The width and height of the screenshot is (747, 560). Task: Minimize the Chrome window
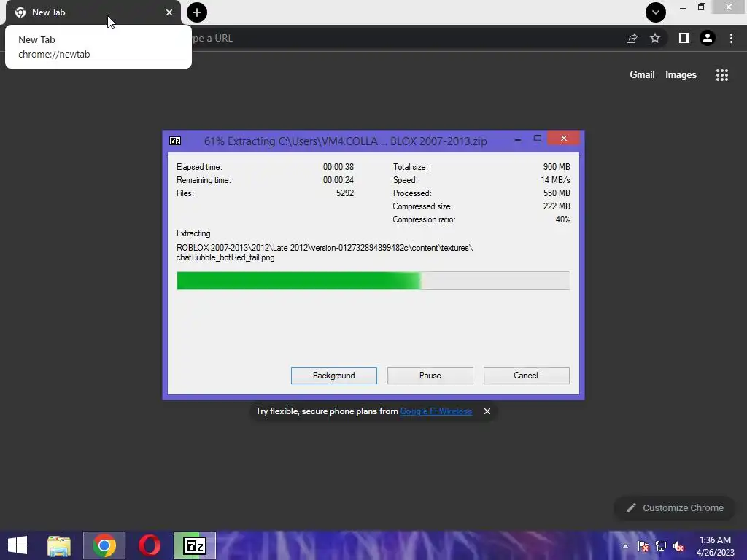tap(683, 8)
